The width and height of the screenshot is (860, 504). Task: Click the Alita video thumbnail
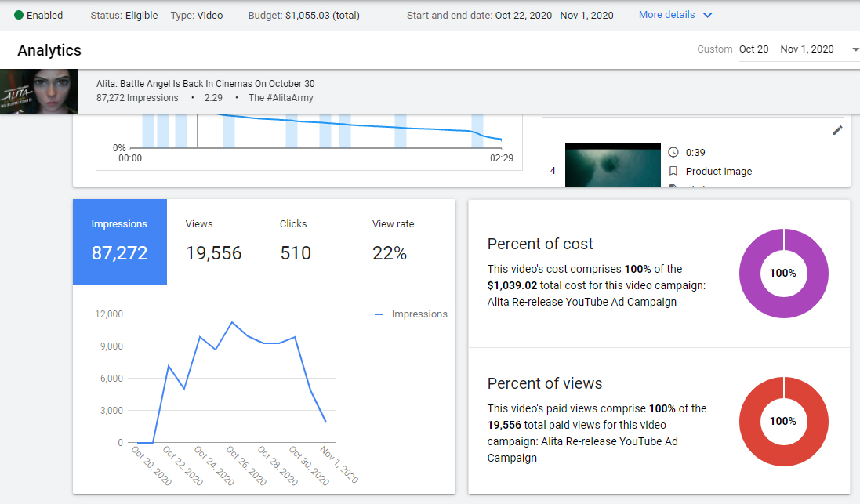pyautogui.click(x=38, y=92)
